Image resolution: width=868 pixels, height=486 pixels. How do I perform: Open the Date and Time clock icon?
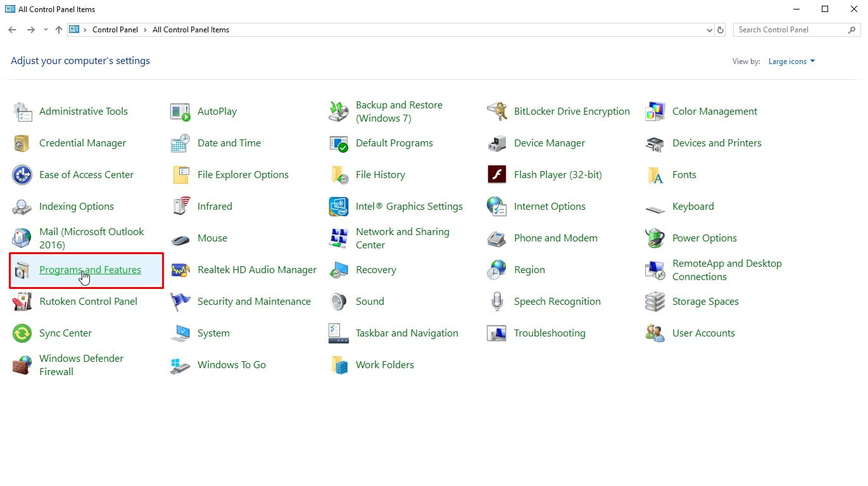click(180, 143)
